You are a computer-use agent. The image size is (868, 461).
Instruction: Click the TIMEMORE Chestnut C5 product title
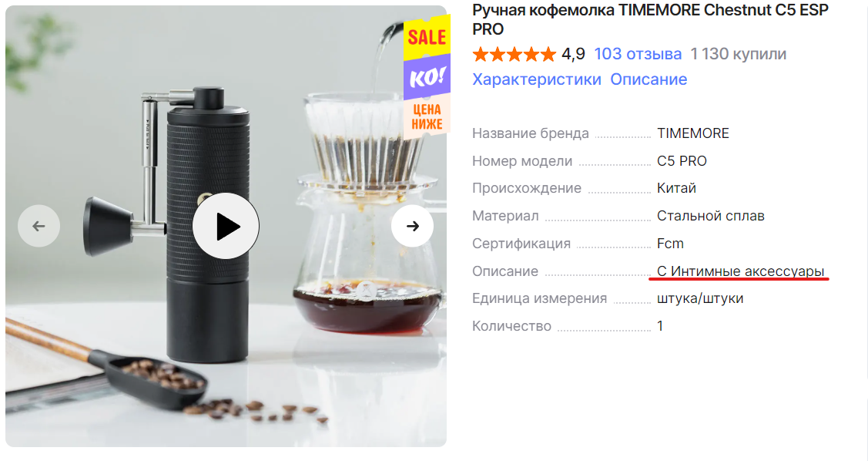click(x=651, y=19)
